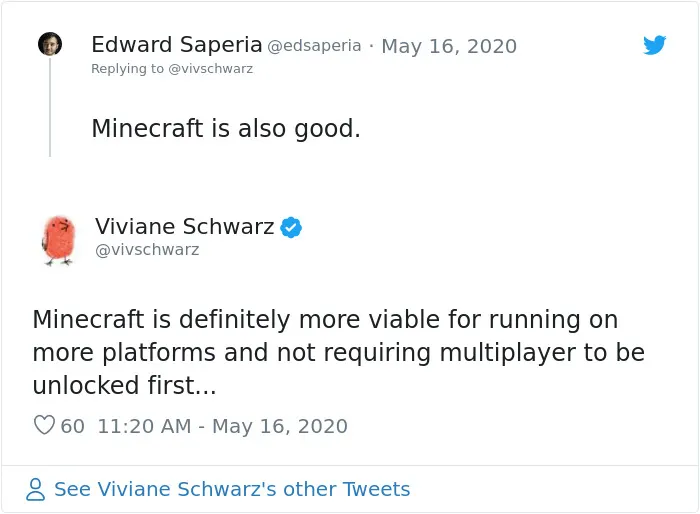This screenshot has height=514, width=700.
Task: Click the 11:20 AM - May 16, 2020 timestamp
Action: tap(223, 426)
